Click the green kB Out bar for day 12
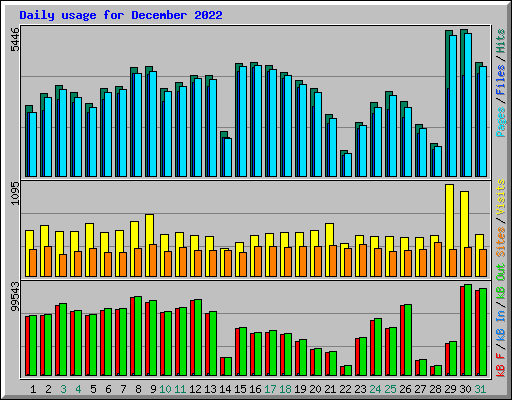The image size is (512, 400). (x=198, y=338)
